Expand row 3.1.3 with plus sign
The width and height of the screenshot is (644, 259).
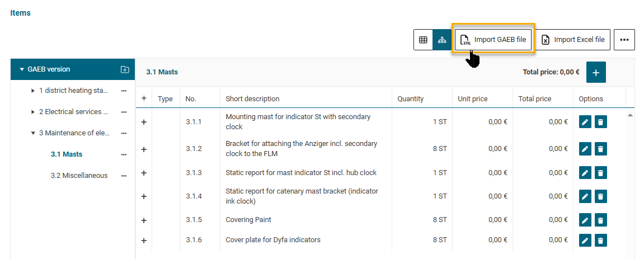coord(144,173)
